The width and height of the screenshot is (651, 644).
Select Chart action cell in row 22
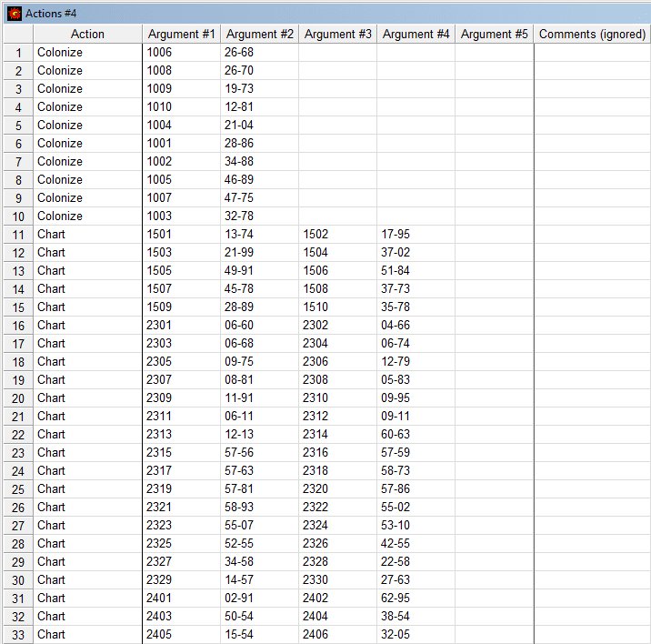point(87,435)
